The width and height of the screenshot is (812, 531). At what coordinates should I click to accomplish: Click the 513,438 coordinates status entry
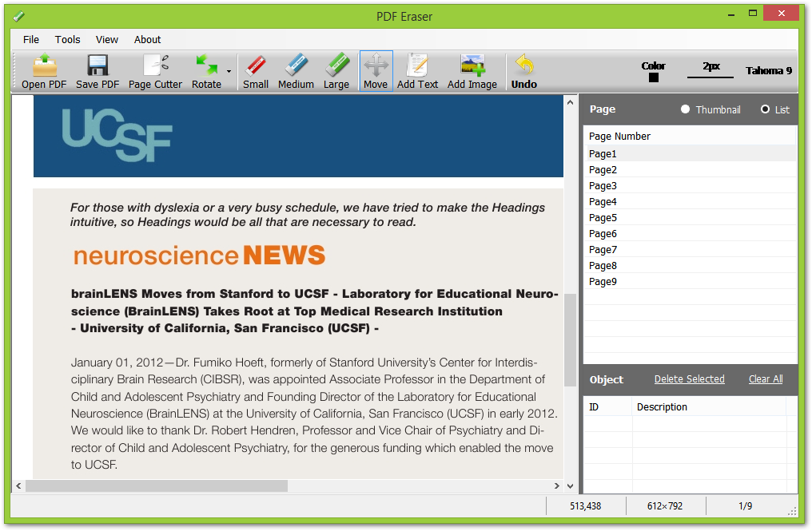point(586,506)
